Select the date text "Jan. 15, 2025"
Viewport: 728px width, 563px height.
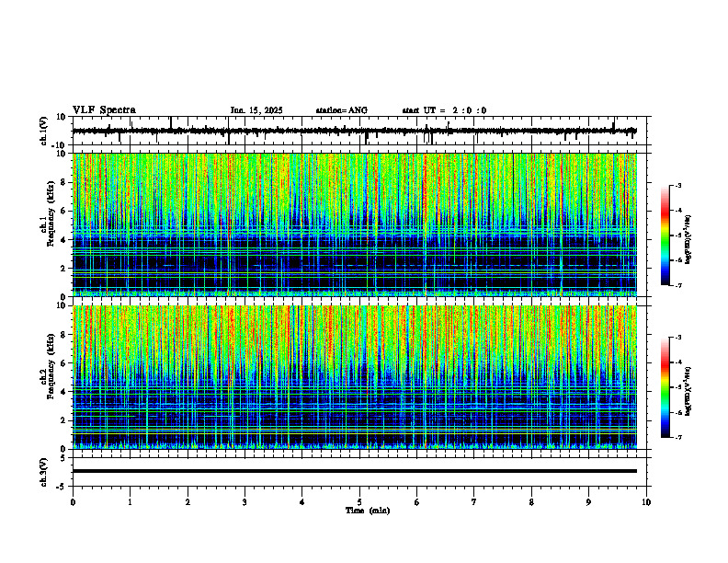coord(256,110)
